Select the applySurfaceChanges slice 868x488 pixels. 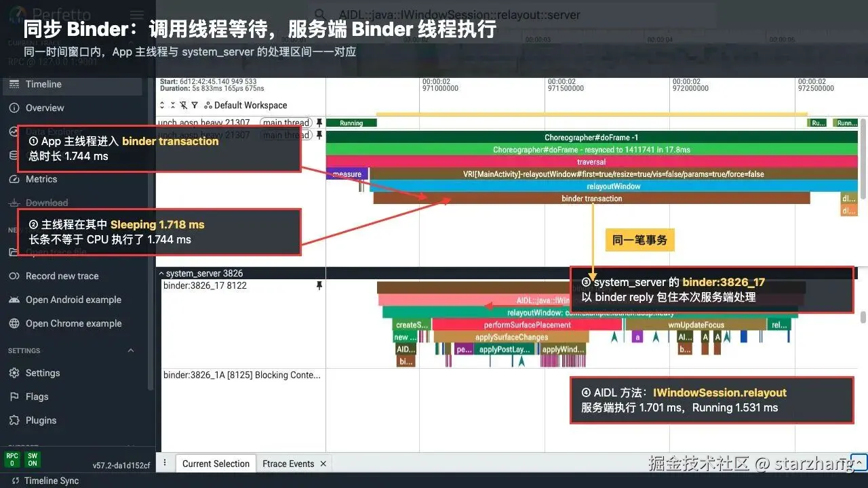pos(511,337)
